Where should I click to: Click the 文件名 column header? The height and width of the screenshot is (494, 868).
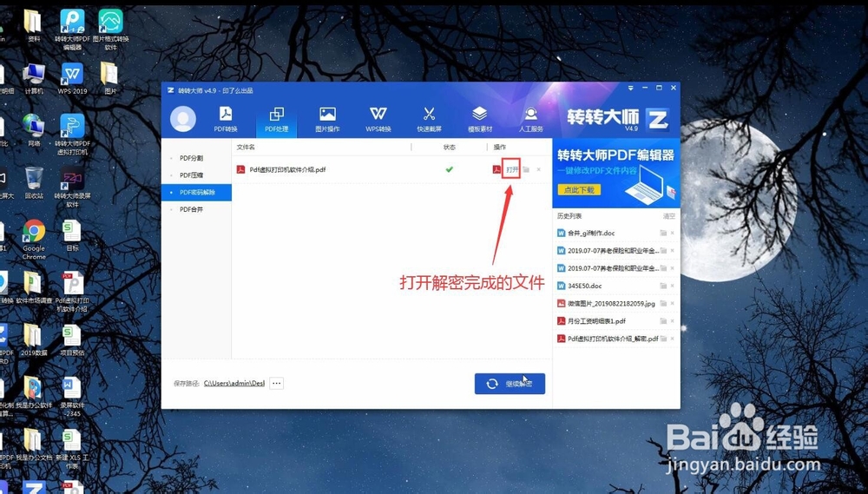246,148
